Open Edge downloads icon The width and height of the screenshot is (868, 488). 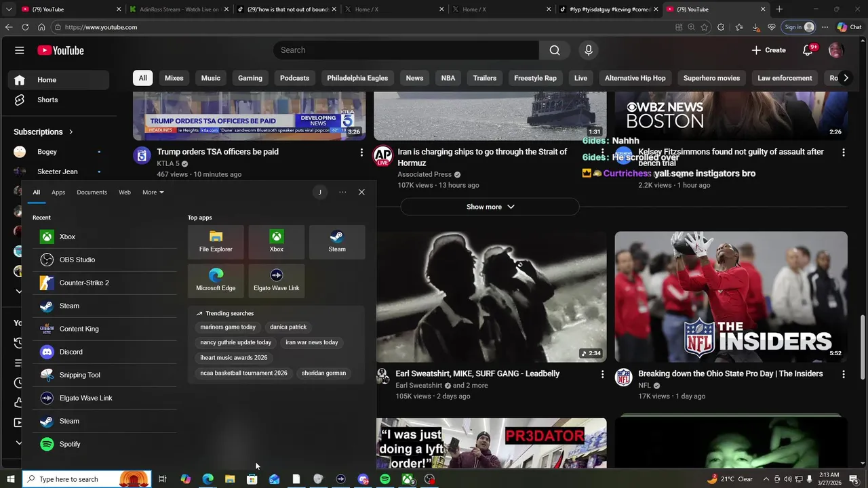(755, 27)
